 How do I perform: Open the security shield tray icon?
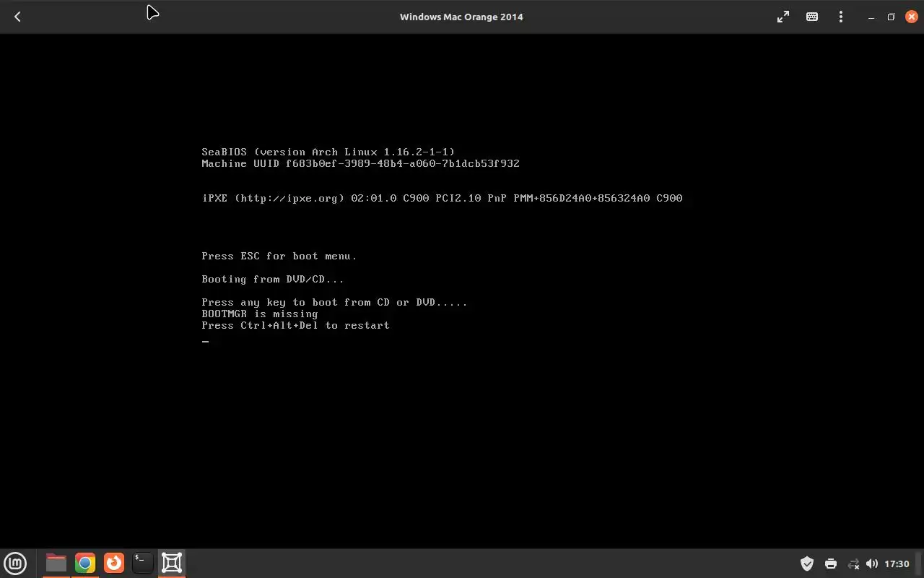[x=807, y=564]
